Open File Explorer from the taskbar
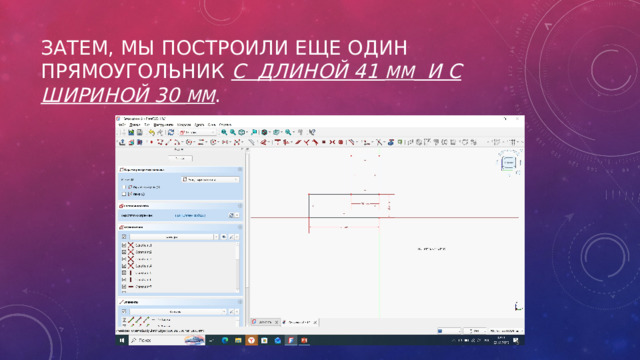 coord(238,340)
